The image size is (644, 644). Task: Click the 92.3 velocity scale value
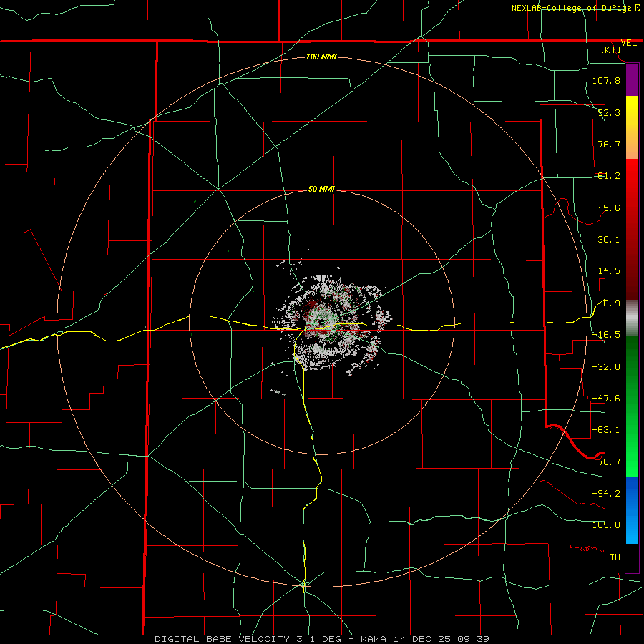click(609, 112)
